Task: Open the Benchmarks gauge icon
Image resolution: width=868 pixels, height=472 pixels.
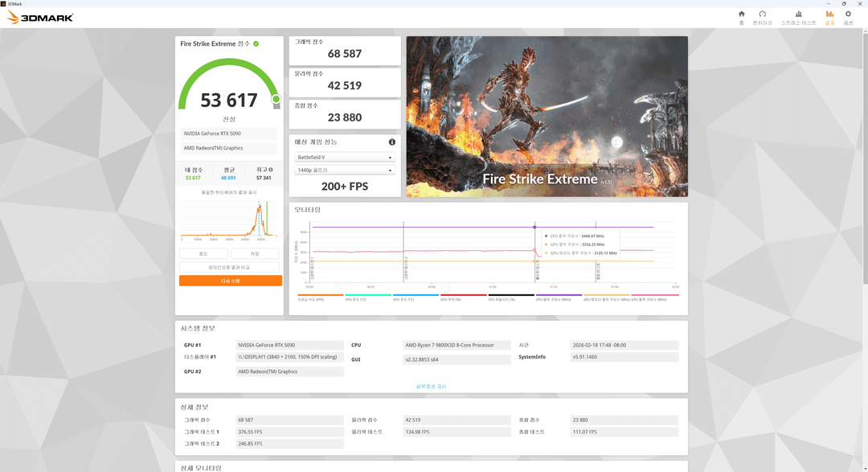Action: tap(762, 17)
